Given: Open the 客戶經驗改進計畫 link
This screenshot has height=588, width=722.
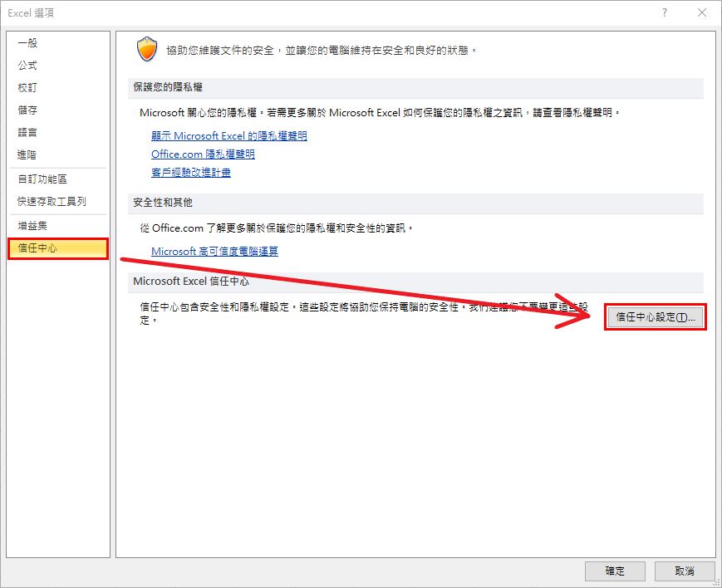Looking at the screenshot, I should click(191, 173).
